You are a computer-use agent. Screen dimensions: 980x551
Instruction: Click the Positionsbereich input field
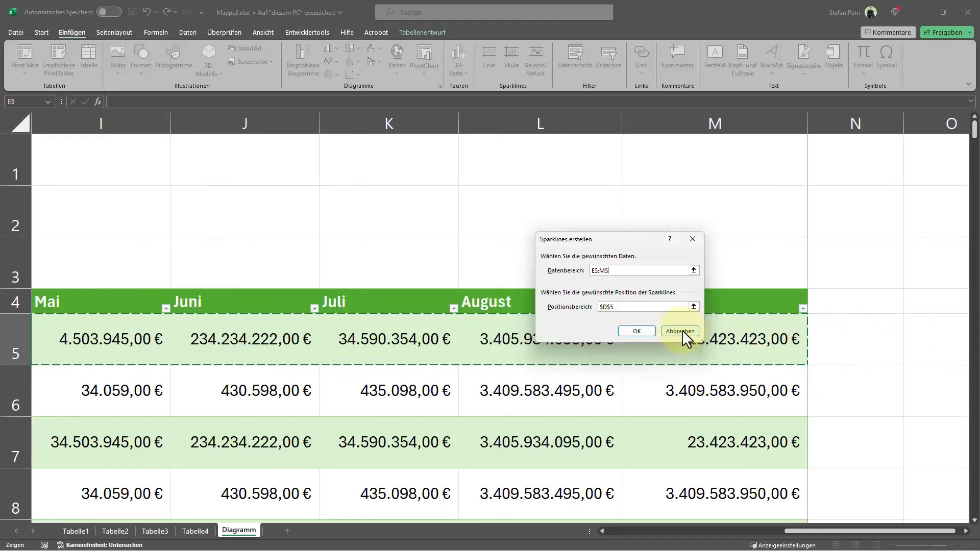[643, 307]
